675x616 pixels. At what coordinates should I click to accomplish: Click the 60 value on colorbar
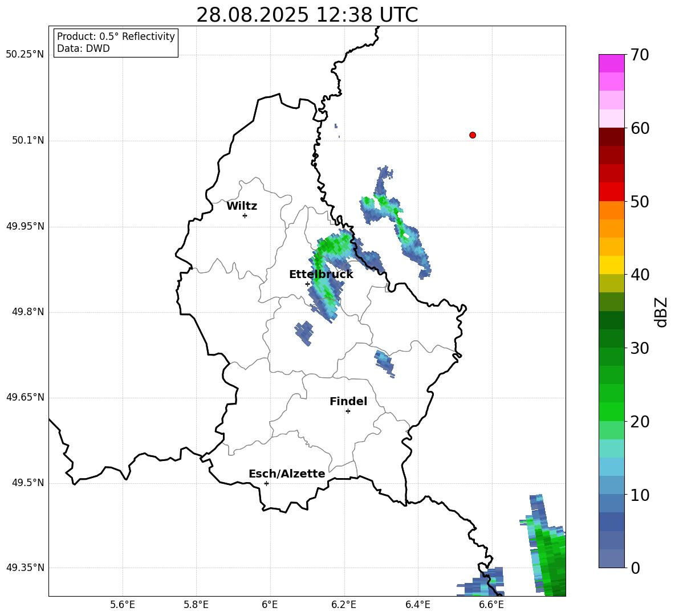640,128
